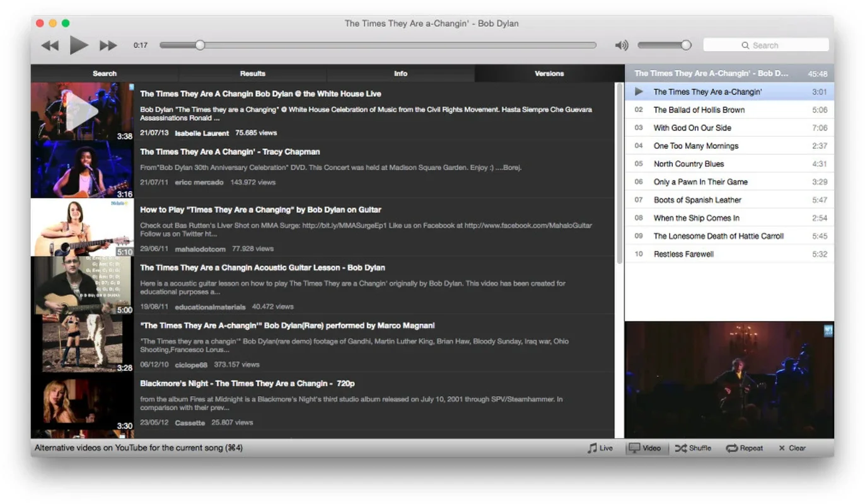Click the video preview in the lower right

pyautogui.click(x=729, y=380)
